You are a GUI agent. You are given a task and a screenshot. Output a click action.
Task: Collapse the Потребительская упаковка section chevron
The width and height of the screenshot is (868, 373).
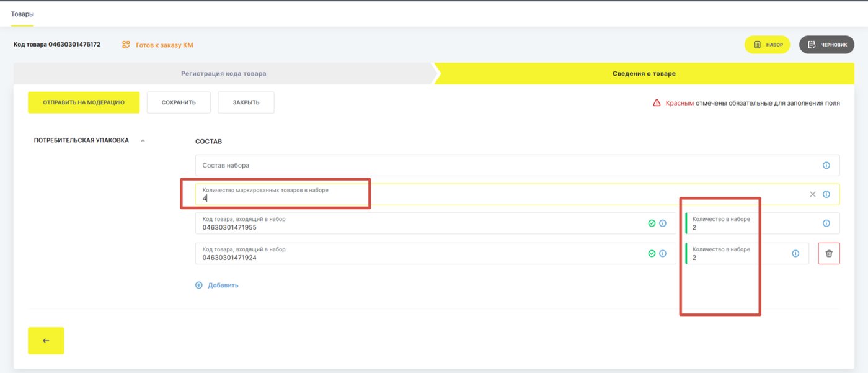[x=143, y=140]
